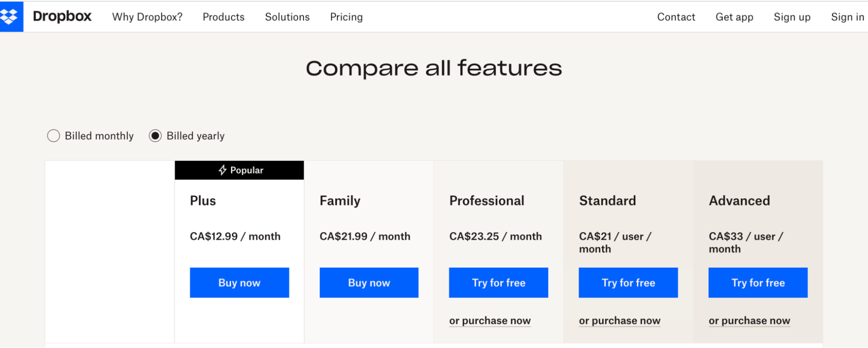
Task: Go to the Pricing page
Action: coord(346,17)
